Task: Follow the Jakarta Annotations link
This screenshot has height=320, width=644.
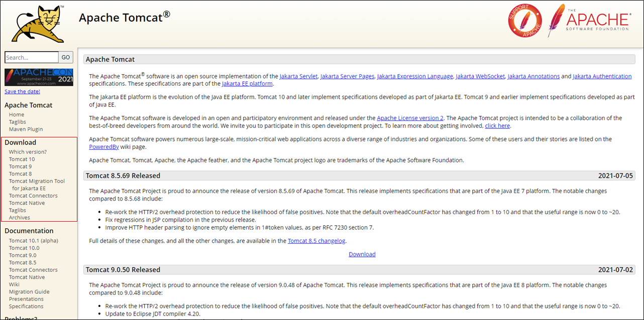Action: [533, 76]
